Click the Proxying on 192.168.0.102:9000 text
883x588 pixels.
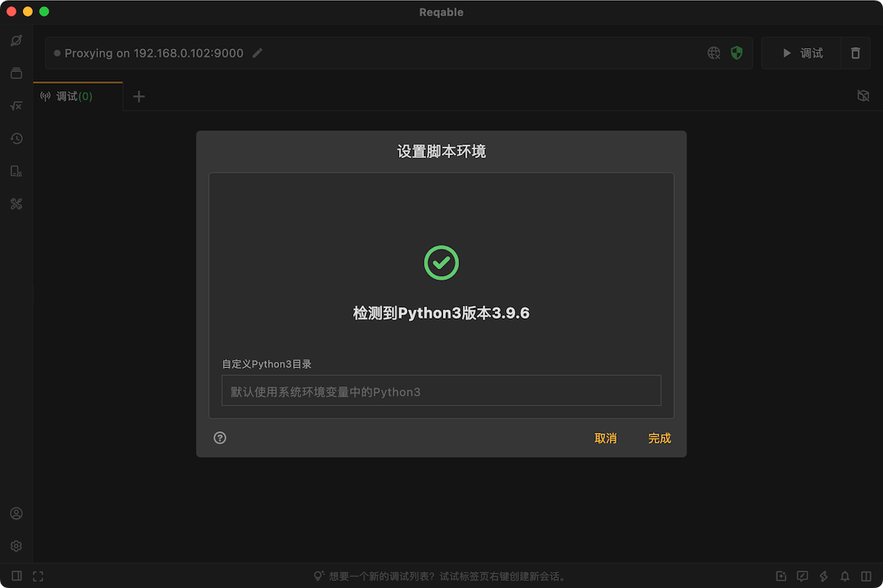click(x=154, y=53)
